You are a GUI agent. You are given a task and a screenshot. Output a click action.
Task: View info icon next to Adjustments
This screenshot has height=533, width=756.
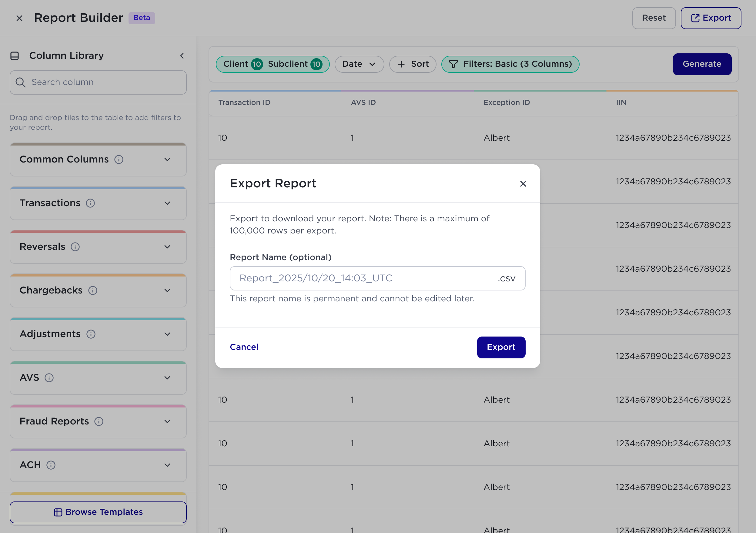[x=91, y=334]
